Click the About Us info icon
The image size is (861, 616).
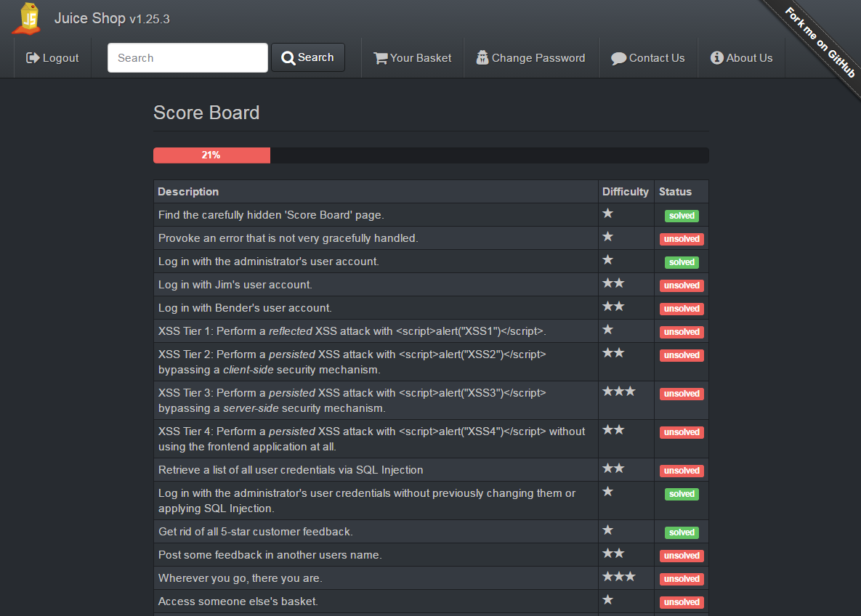716,58
